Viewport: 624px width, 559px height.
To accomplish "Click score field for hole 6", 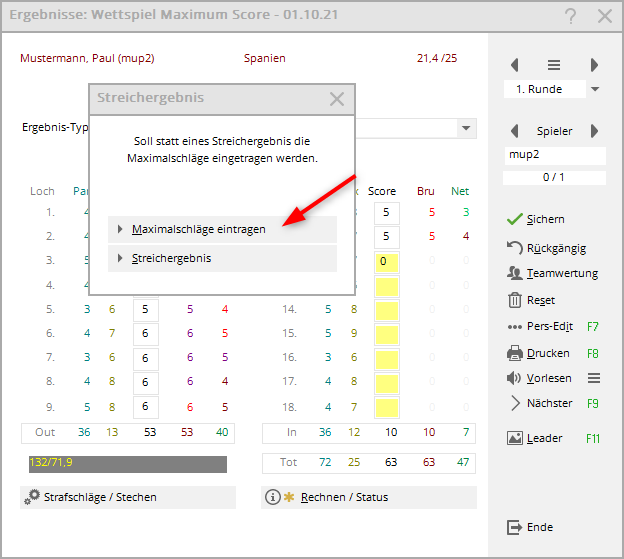I will click(x=146, y=334).
